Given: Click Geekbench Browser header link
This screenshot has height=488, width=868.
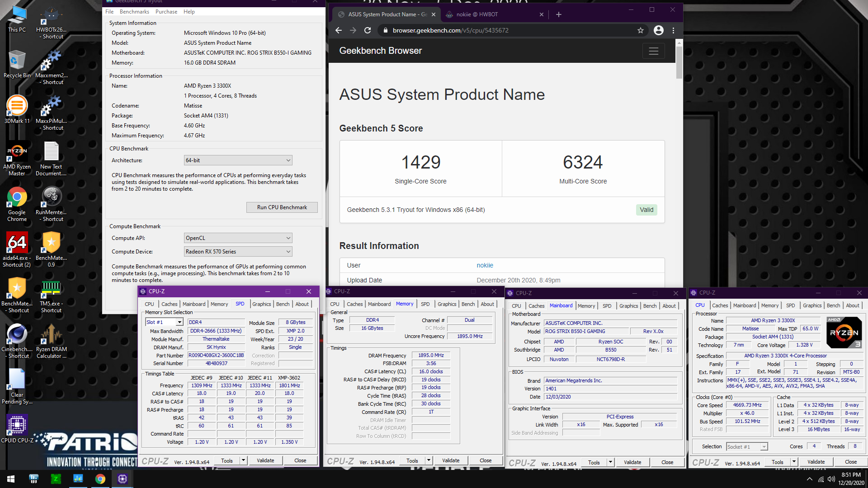Looking at the screenshot, I should (380, 51).
